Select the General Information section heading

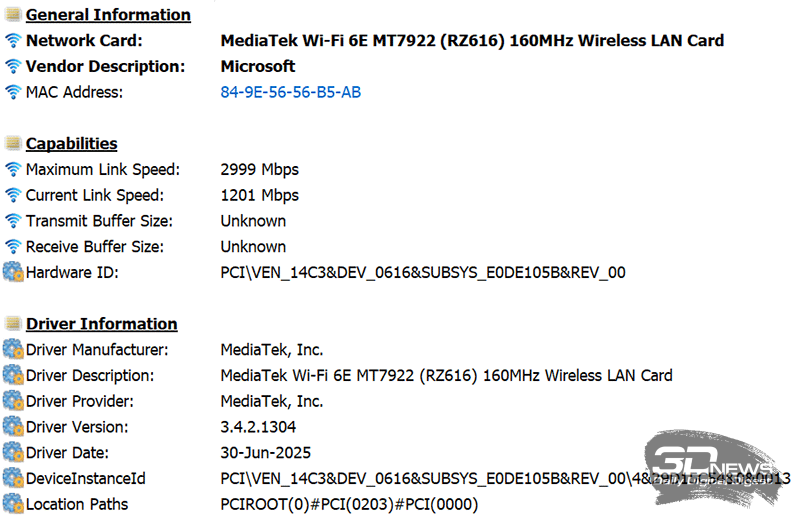tap(108, 15)
